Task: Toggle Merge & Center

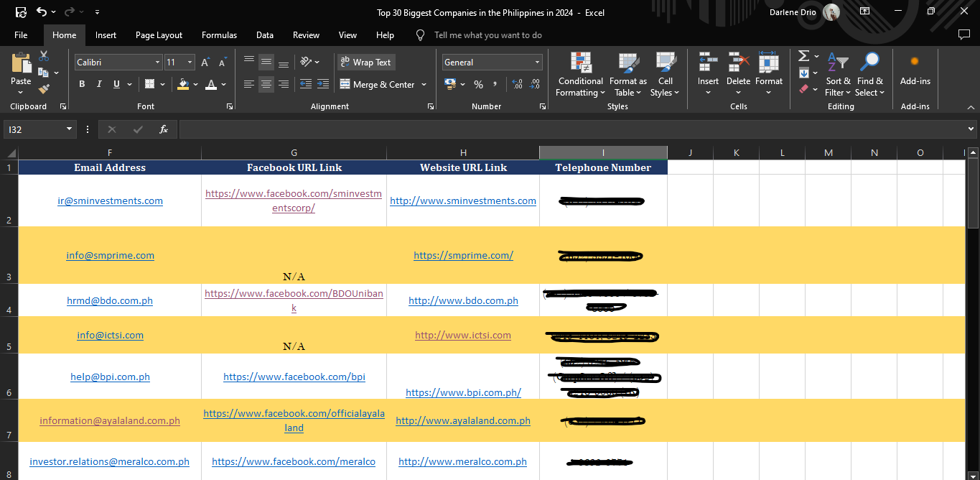Action: pos(378,84)
